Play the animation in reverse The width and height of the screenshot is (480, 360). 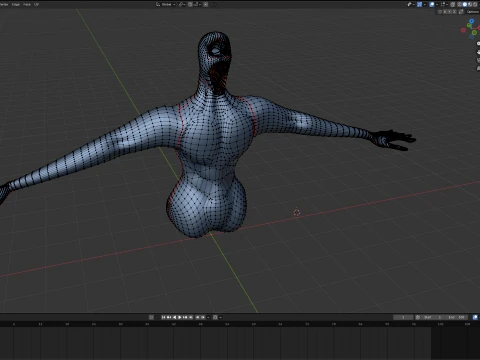click(174, 317)
